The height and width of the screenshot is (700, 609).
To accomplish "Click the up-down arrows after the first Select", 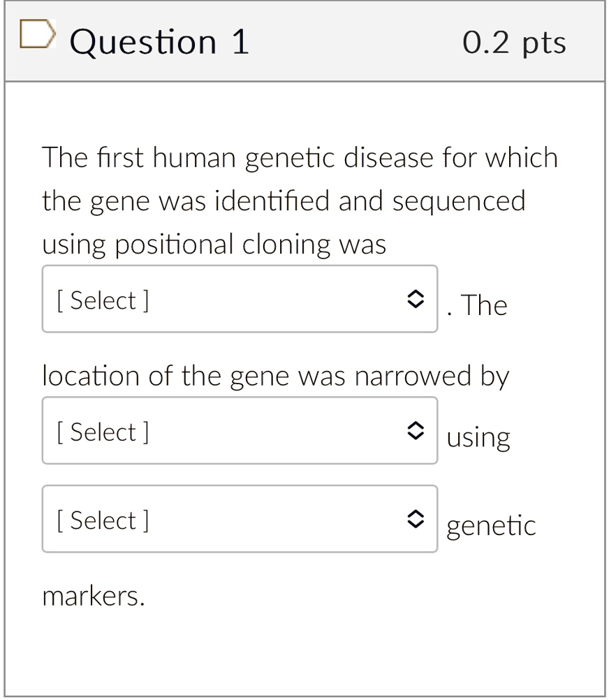I will click(x=416, y=299).
